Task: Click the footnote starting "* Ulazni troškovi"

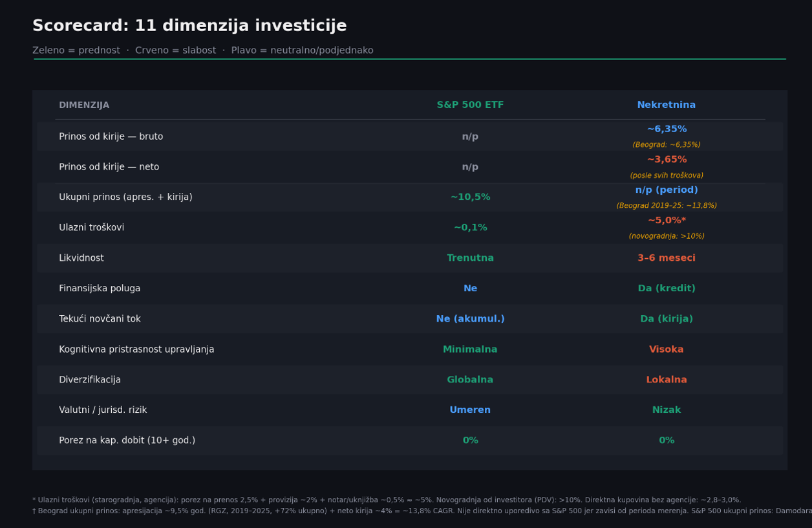Action: pyautogui.click(x=387, y=500)
